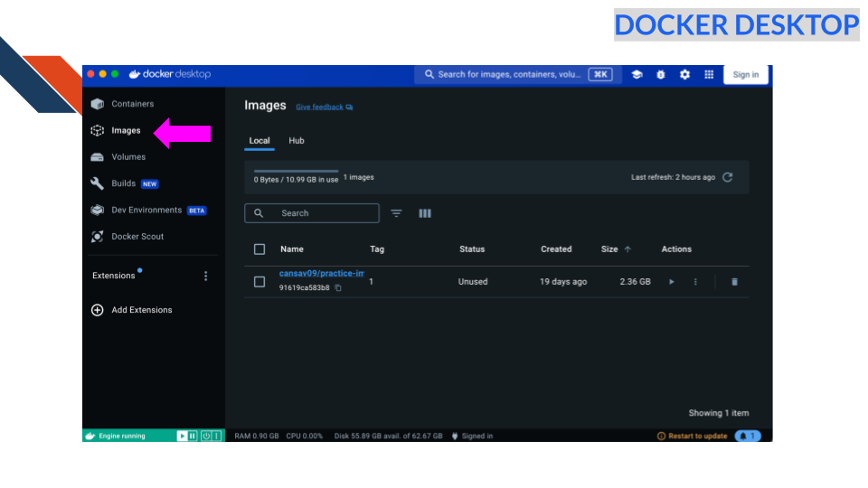Open the Troubleshoot bug icon
Screen dimensions: 868x488
(x=660, y=75)
